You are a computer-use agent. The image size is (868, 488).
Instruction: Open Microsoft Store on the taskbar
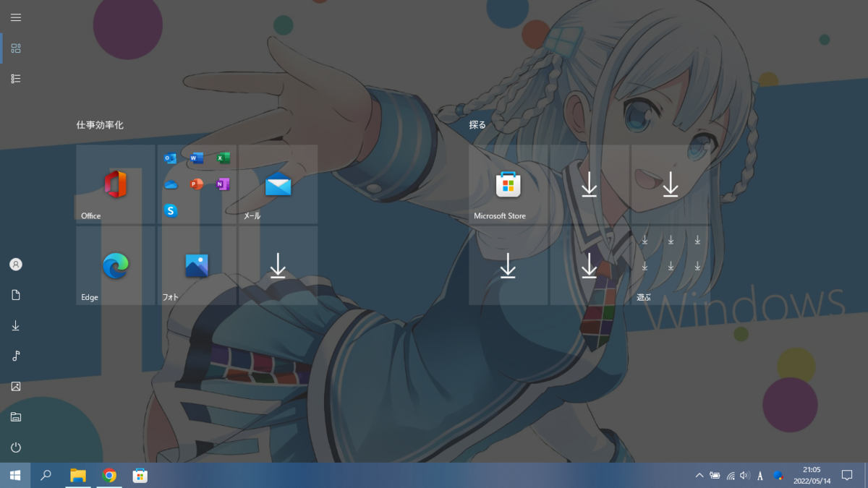140,475
